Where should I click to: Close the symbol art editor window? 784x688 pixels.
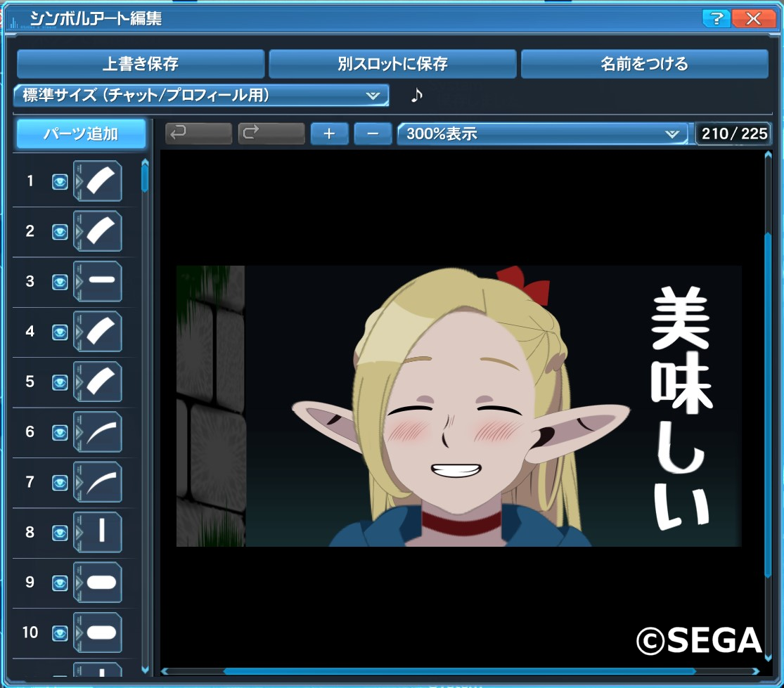[753, 19]
